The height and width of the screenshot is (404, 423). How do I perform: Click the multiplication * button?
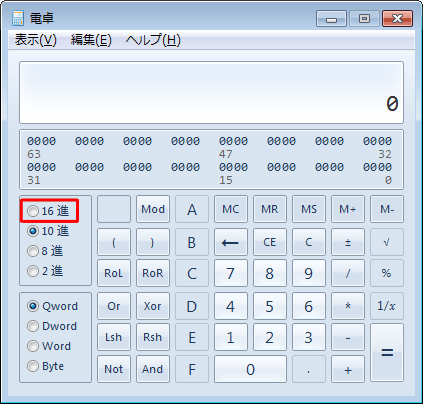click(x=348, y=306)
